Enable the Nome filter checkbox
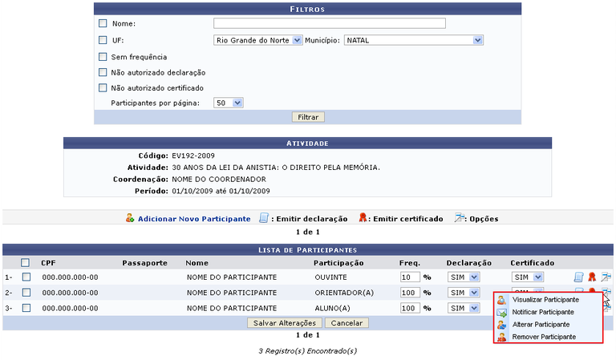This screenshot has height=364, width=616. 103,23
